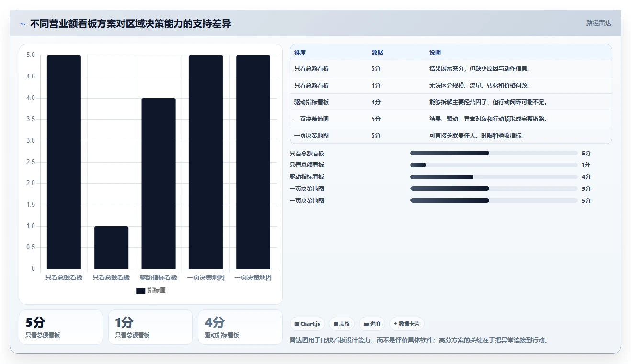Click the title 不同营业额看板方案对区域决策能力的支持差异

pos(130,23)
